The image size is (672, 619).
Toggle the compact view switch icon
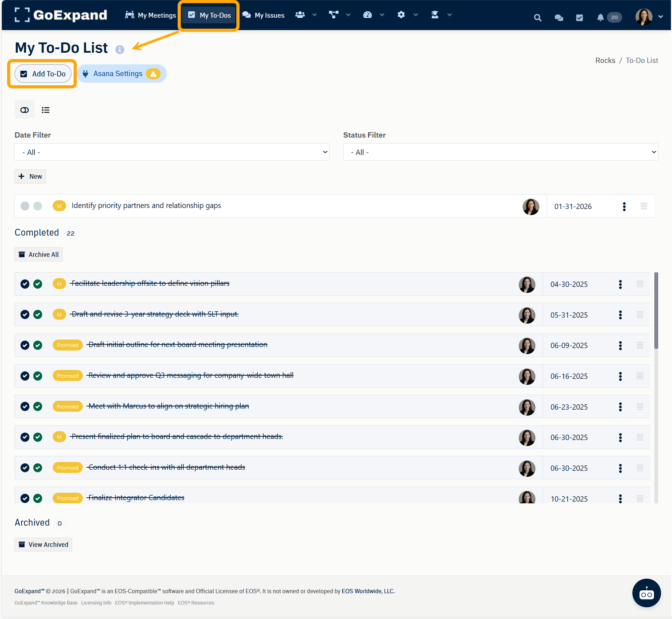pos(24,110)
